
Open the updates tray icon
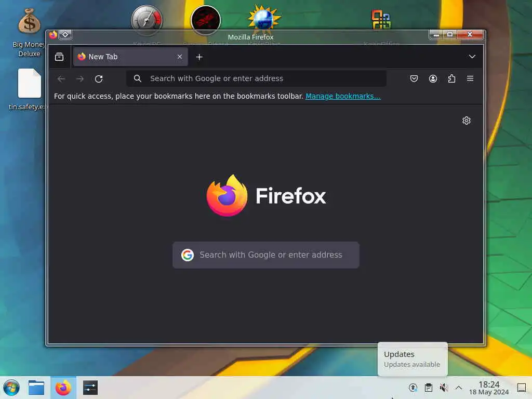click(413, 388)
